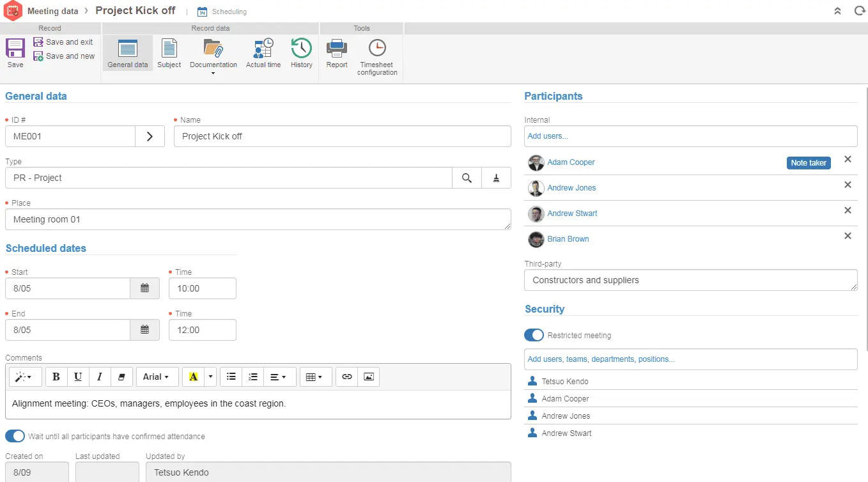Open Timesheet configuration
Screen dimensions: 868x482
pos(376,54)
